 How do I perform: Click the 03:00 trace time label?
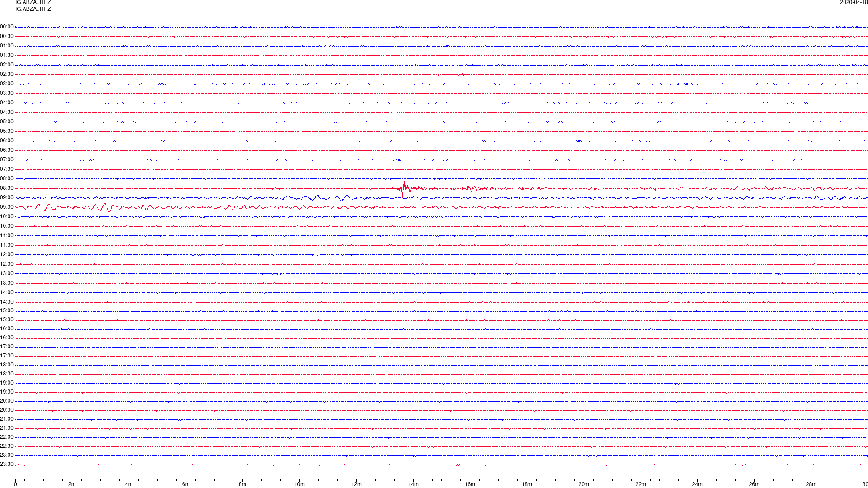click(7, 84)
